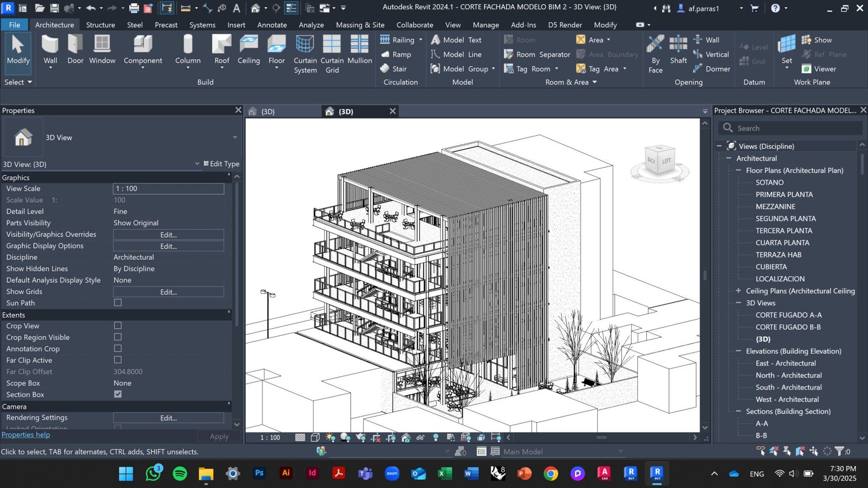Open Google Chrome from the taskbar
The height and width of the screenshot is (488, 868).
[x=551, y=474]
